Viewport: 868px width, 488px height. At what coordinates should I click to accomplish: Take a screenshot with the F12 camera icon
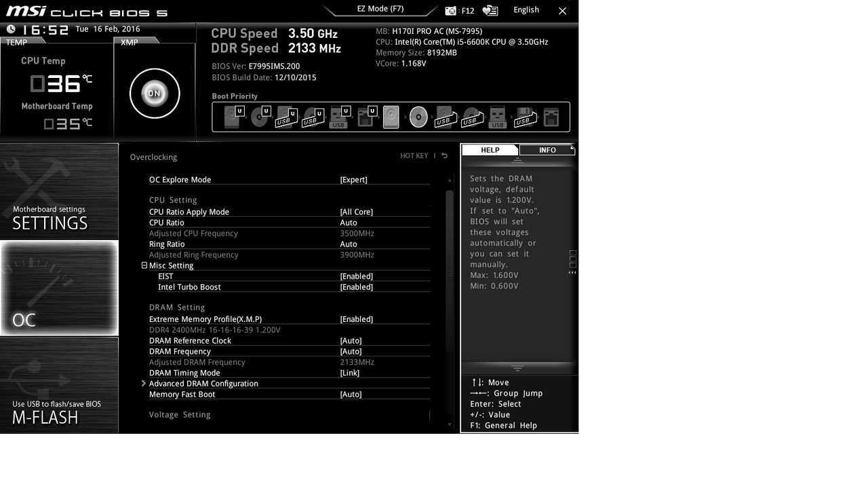[451, 11]
